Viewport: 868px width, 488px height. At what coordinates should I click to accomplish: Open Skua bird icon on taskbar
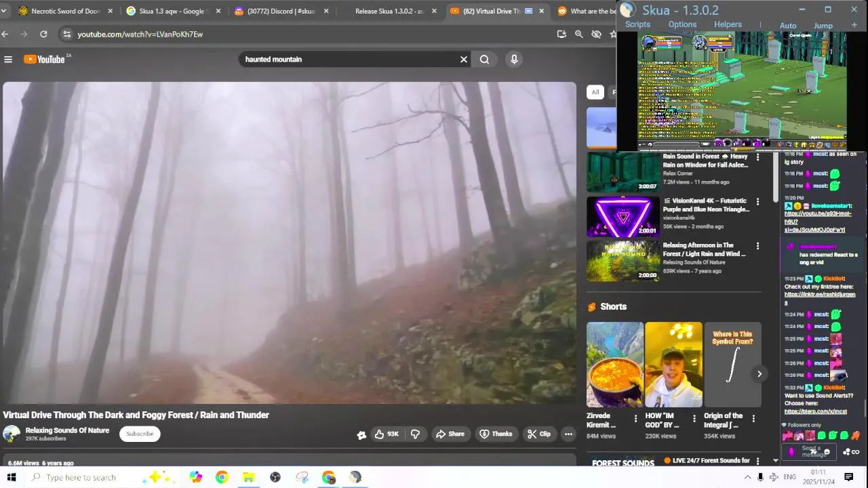[x=355, y=477]
